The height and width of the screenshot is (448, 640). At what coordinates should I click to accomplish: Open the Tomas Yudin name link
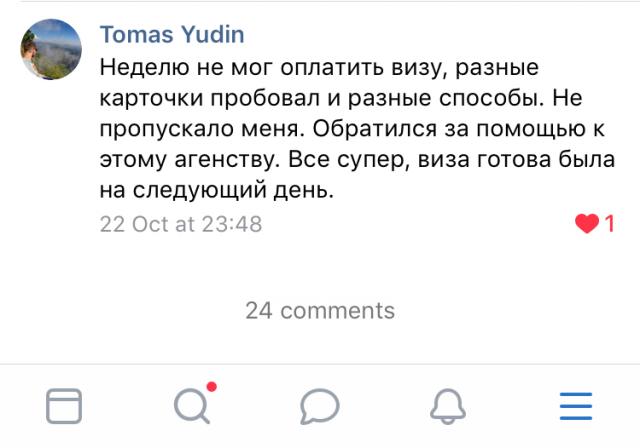(172, 35)
